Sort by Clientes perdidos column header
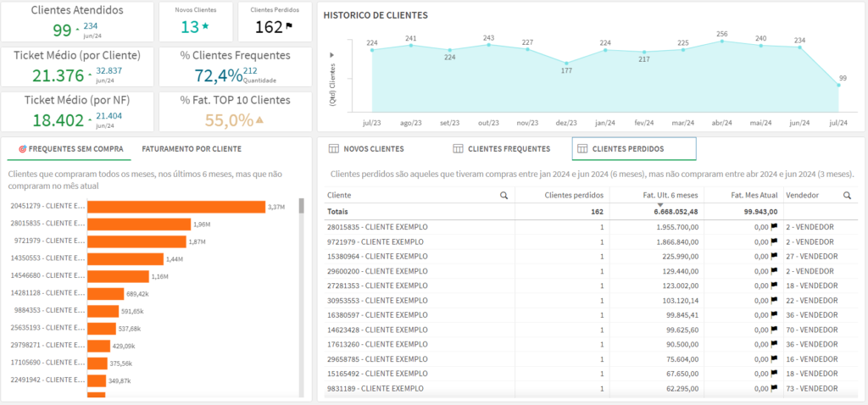 (573, 195)
